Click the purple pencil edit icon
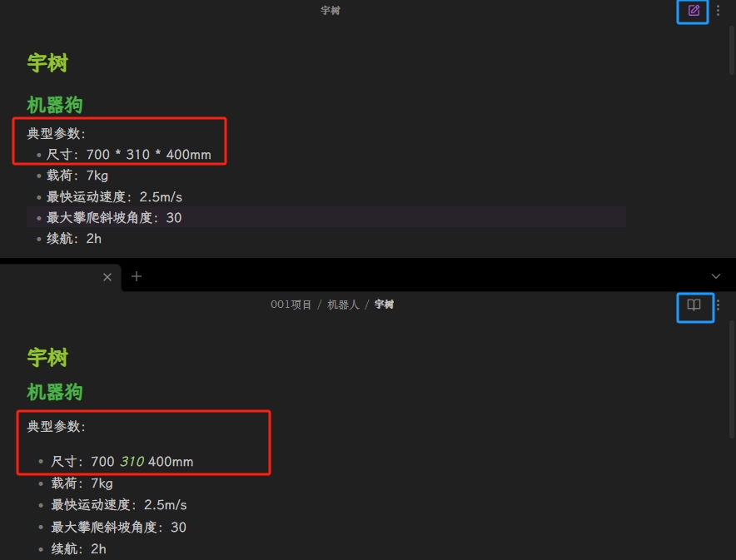 coord(694,10)
